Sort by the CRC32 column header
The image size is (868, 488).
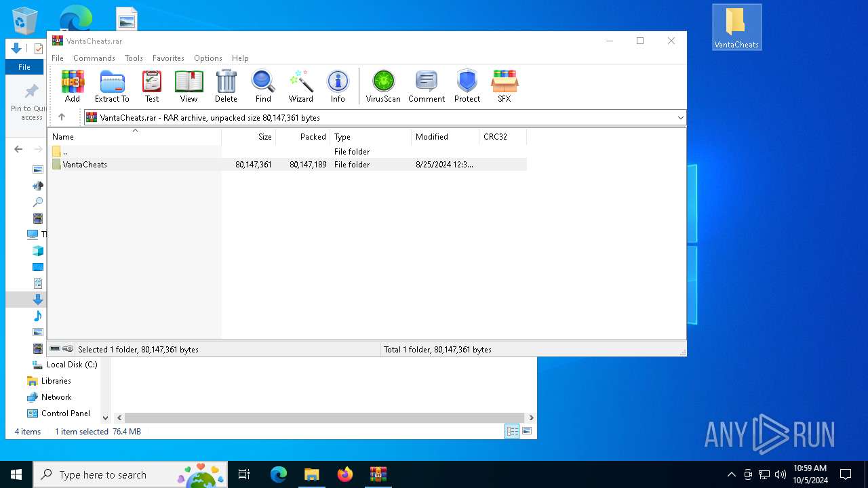click(503, 137)
